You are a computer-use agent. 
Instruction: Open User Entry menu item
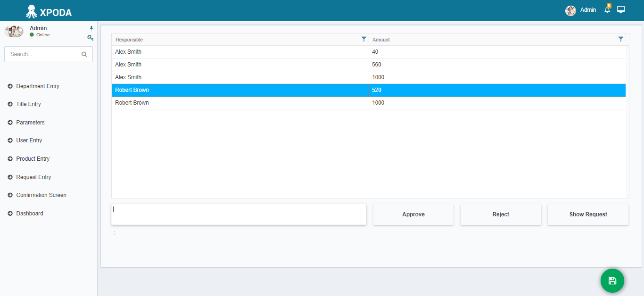point(29,140)
